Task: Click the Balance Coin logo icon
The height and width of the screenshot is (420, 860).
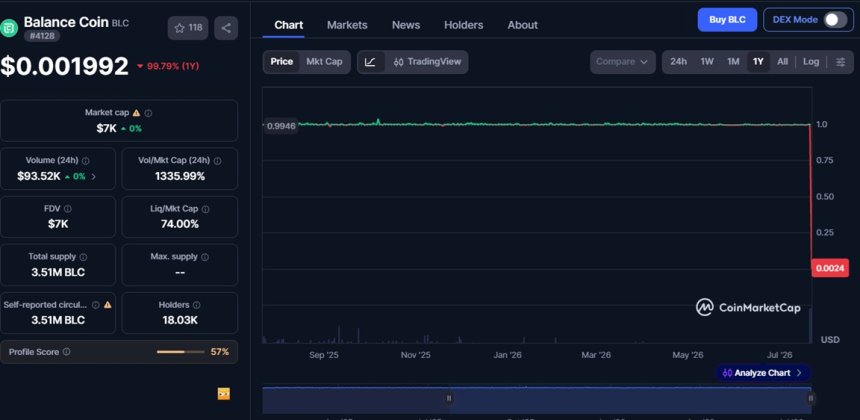Action: click(x=9, y=27)
